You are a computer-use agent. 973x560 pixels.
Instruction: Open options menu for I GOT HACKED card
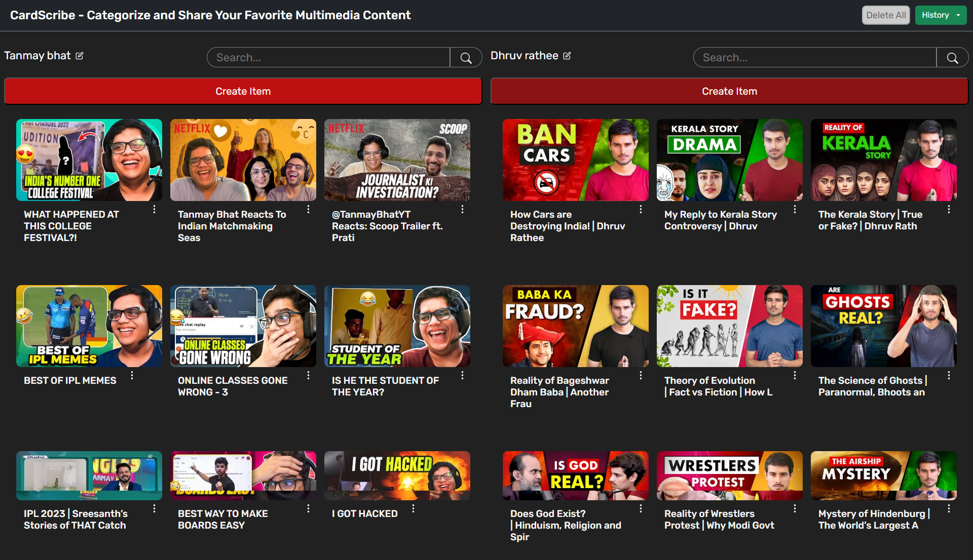tap(414, 509)
